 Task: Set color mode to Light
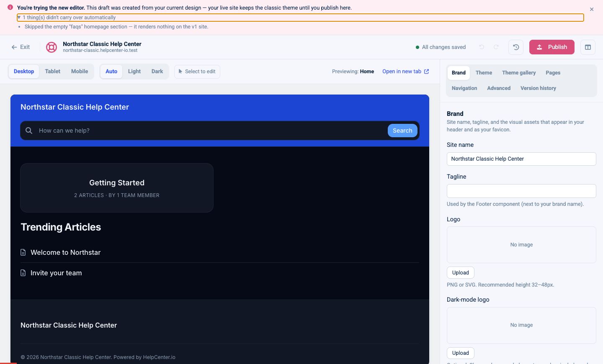(x=134, y=72)
